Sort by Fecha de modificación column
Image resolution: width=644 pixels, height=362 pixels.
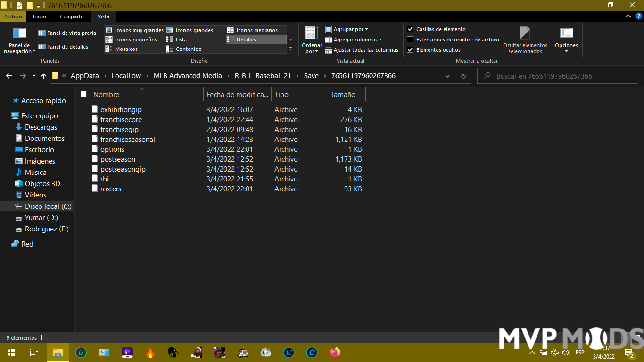click(x=237, y=94)
